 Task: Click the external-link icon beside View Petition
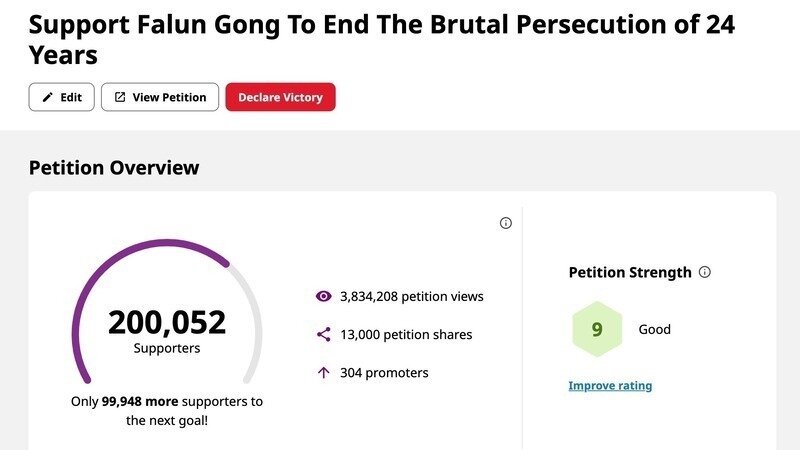click(120, 97)
